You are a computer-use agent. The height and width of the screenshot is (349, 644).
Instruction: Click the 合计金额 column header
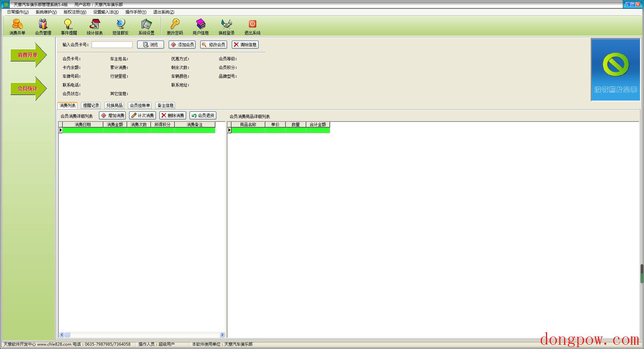coord(318,124)
